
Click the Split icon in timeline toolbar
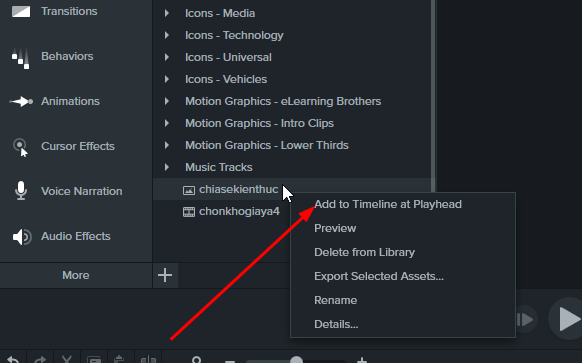click(x=148, y=359)
